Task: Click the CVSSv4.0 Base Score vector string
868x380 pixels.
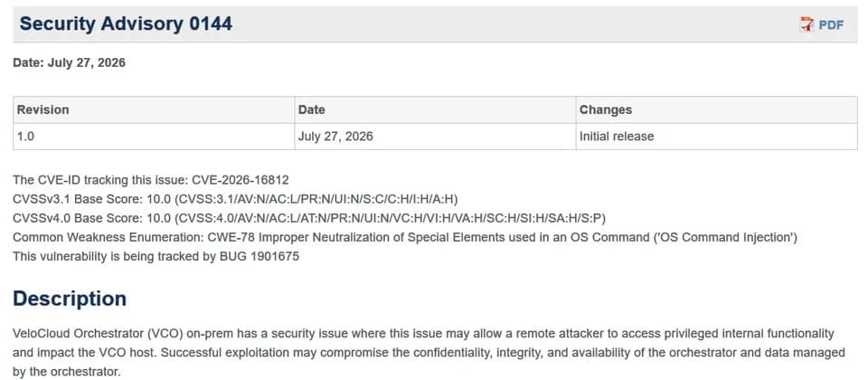Action: point(391,218)
